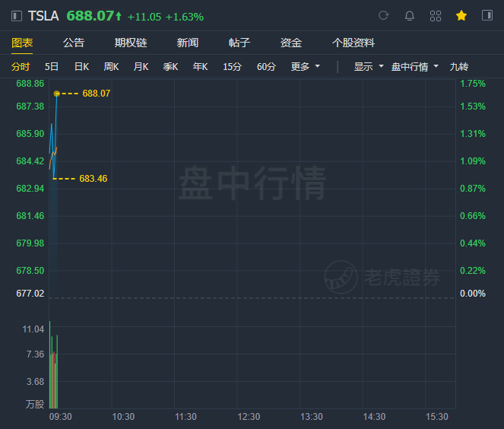Switch chart to 日K
504x429 pixels.
[81, 67]
